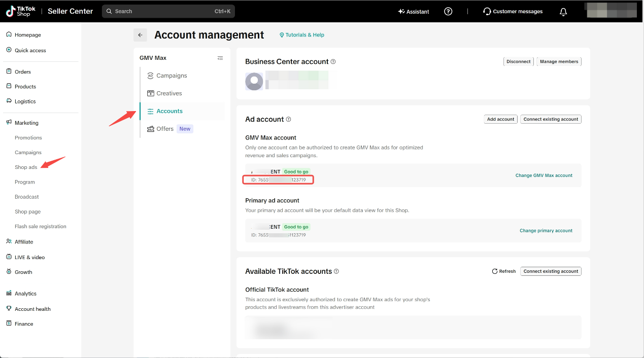
Task: Click the Offers ticket icon
Action: click(151, 129)
